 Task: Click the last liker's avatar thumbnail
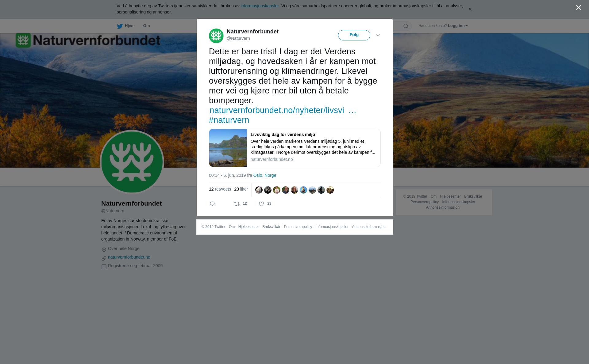(330, 190)
